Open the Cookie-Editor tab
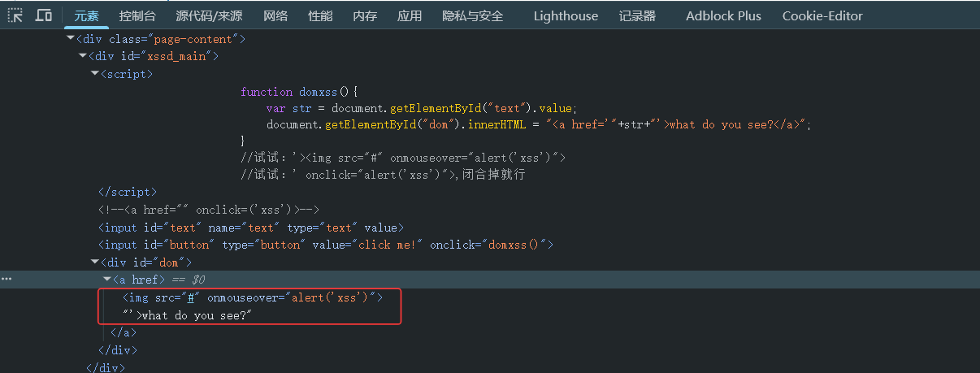 coord(822,15)
